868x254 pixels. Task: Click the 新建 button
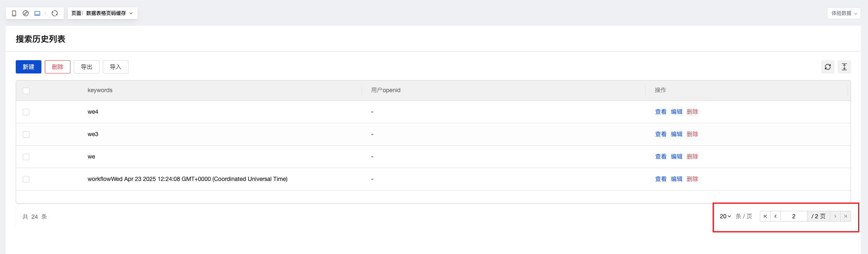click(x=29, y=67)
